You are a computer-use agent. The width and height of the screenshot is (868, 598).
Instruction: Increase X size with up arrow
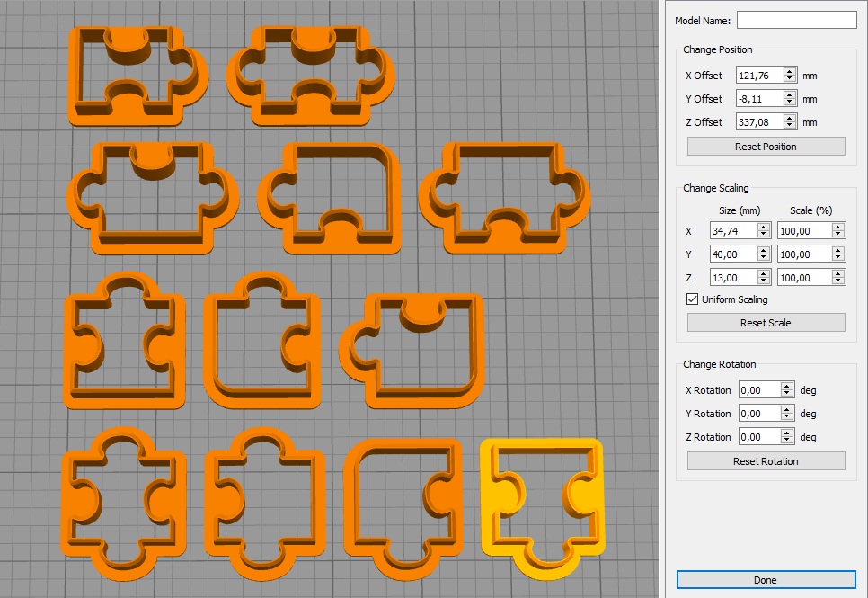click(764, 226)
